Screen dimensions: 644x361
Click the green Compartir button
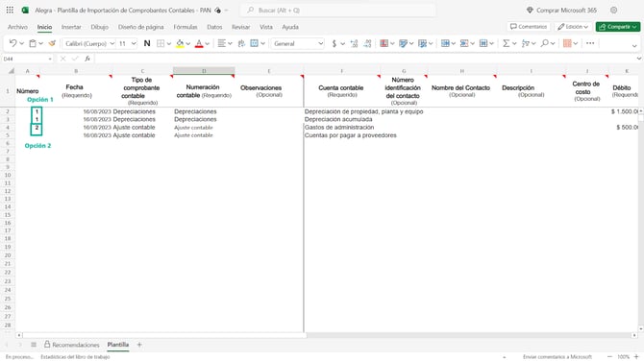618,27
